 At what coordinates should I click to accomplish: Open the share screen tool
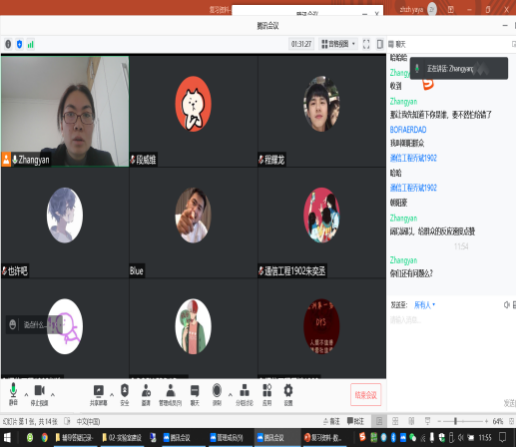coord(98,395)
